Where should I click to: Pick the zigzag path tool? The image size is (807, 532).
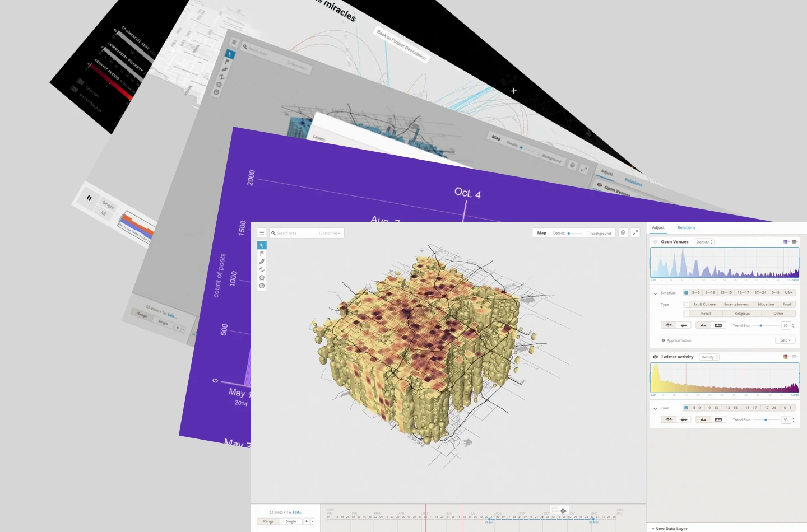pos(262,269)
